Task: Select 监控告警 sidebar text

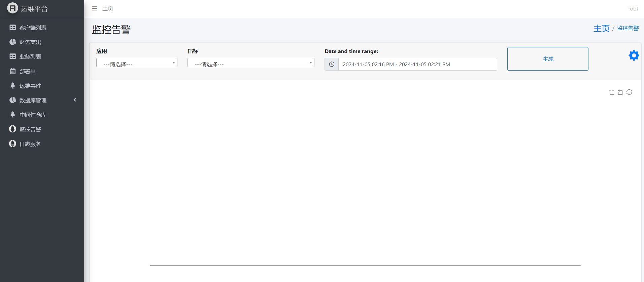Action: (x=30, y=129)
